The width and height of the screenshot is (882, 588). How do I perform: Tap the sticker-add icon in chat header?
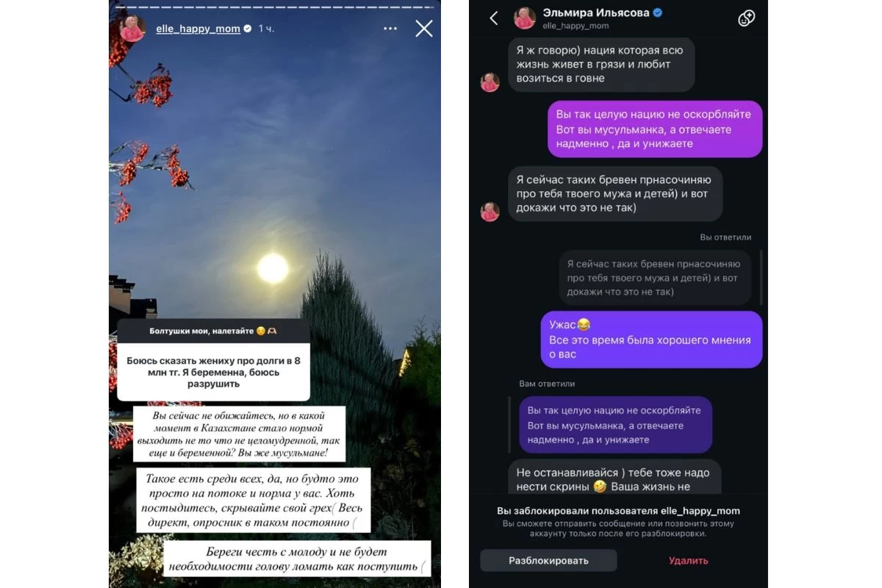(747, 18)
